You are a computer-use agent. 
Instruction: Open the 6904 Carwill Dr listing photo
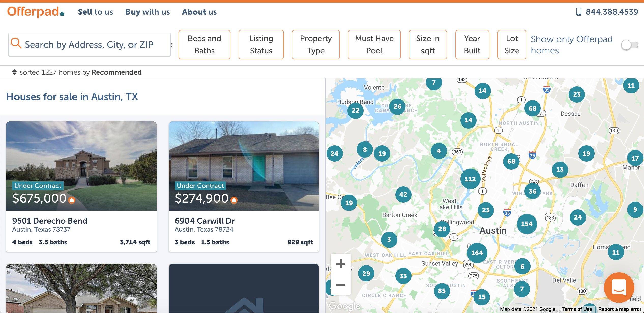244,158
